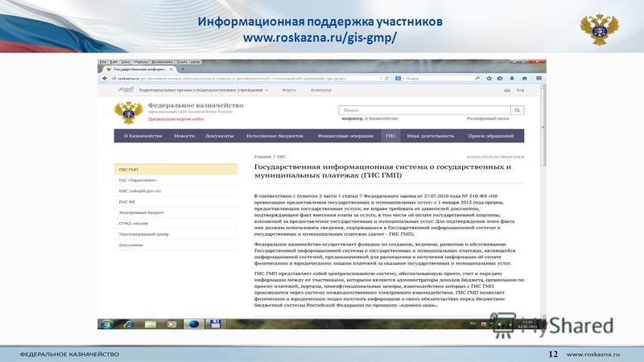The height and width of the screenshot is (362, 644).
Task: Click the page vertical scrollbar thumb
Action: pyautogui.click(x=543, y=127)
